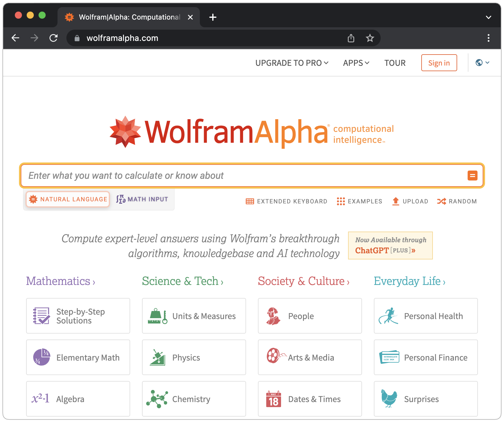The image size is (504, 424).
Task: Click the Physics inclined plane icon
Action: pos(157,357)
